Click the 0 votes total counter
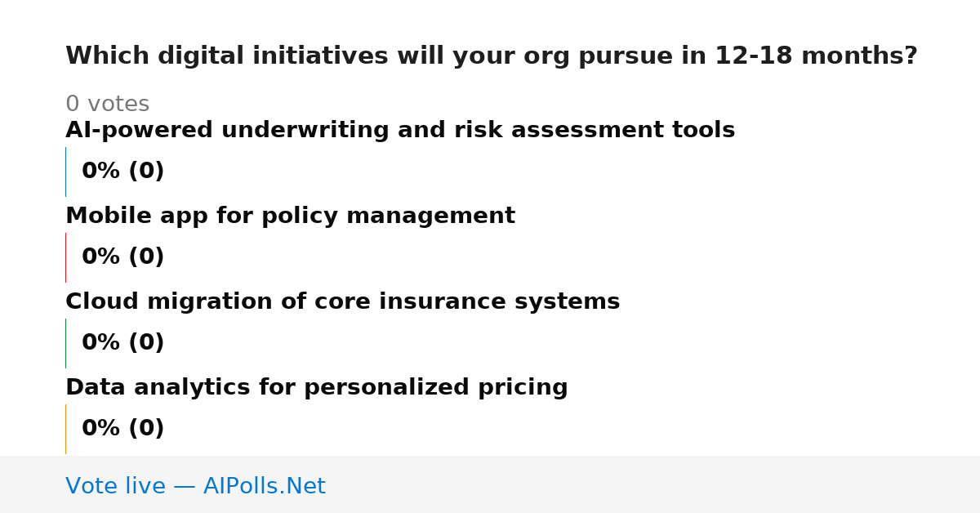 pos(107,105)
